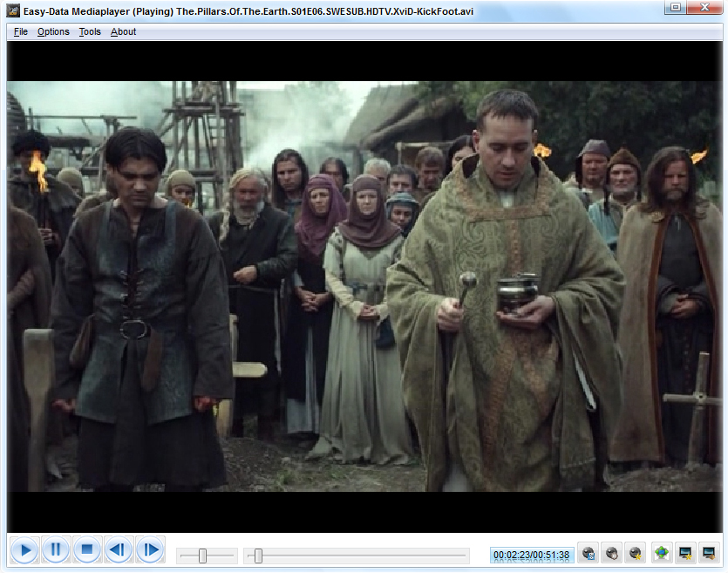The height and width of the screenshot is (573, 728).
Task: Click the green four-arrow fullscreen icon
Action: point(662,554)
